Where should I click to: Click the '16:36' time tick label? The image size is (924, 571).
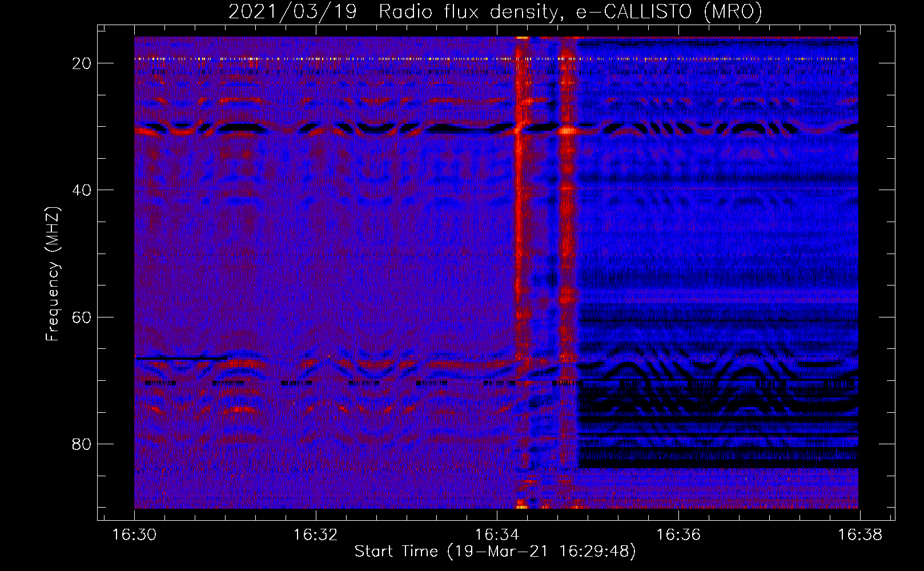(x=678, y=535)
